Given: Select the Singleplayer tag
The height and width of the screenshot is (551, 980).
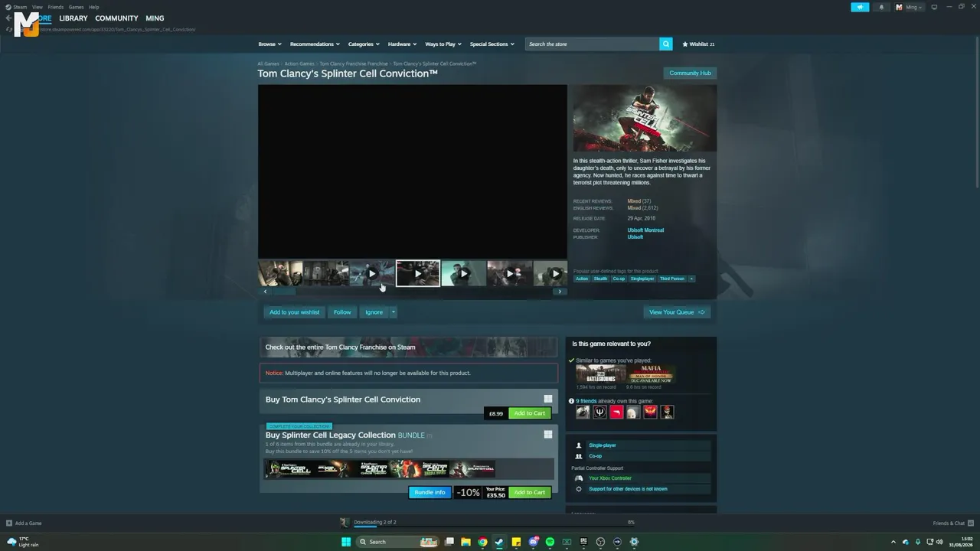Looking at the screenshot, I should [642, 279].
